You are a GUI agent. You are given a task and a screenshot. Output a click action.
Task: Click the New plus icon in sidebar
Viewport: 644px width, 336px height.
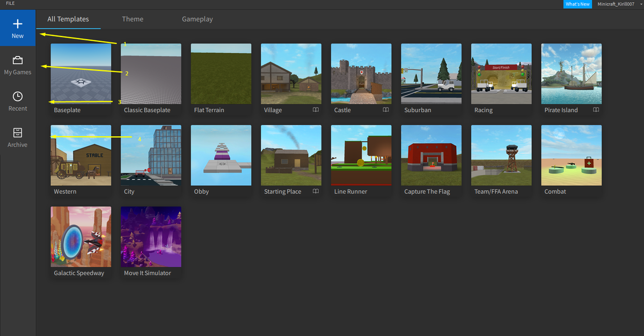[x=18, y=24]
